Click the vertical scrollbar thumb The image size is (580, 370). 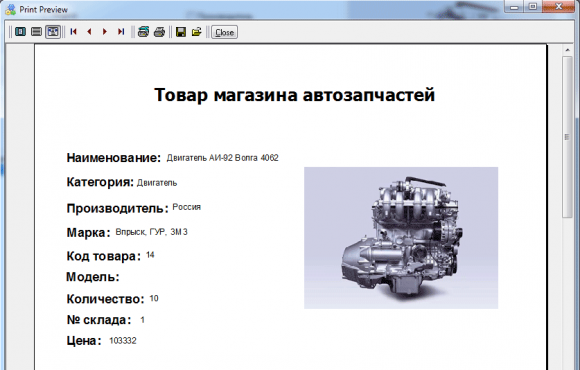pyautogui.click(x=567, y=137)
